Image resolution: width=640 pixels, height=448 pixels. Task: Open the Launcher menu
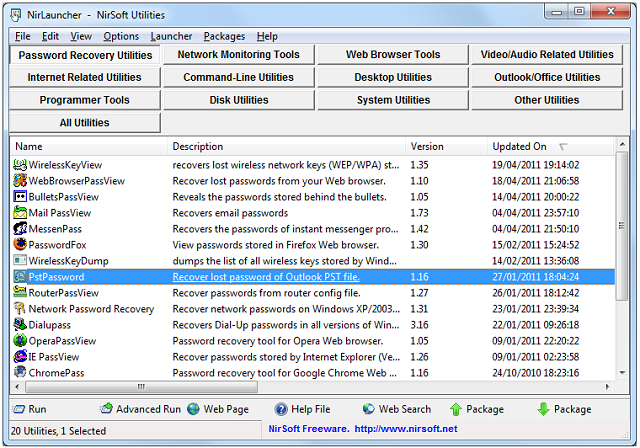[x=171, y=36]
